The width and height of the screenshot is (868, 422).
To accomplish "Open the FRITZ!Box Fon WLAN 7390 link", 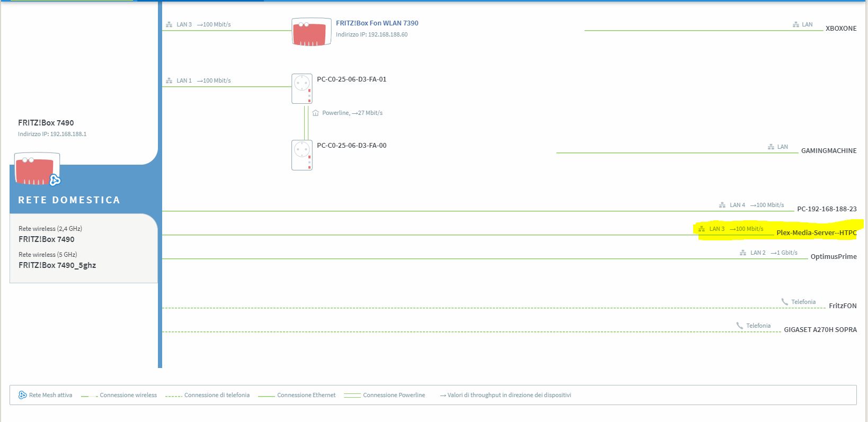I will point(377,23).
